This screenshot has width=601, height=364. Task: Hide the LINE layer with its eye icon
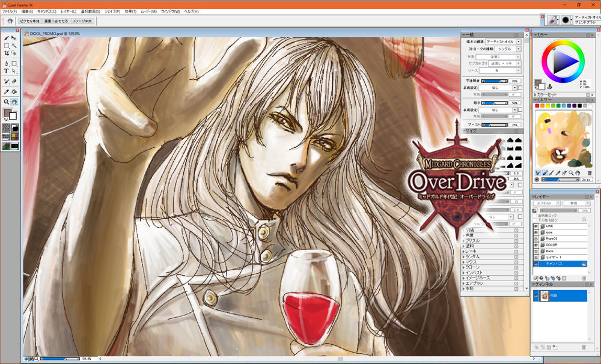click(536, 226)
